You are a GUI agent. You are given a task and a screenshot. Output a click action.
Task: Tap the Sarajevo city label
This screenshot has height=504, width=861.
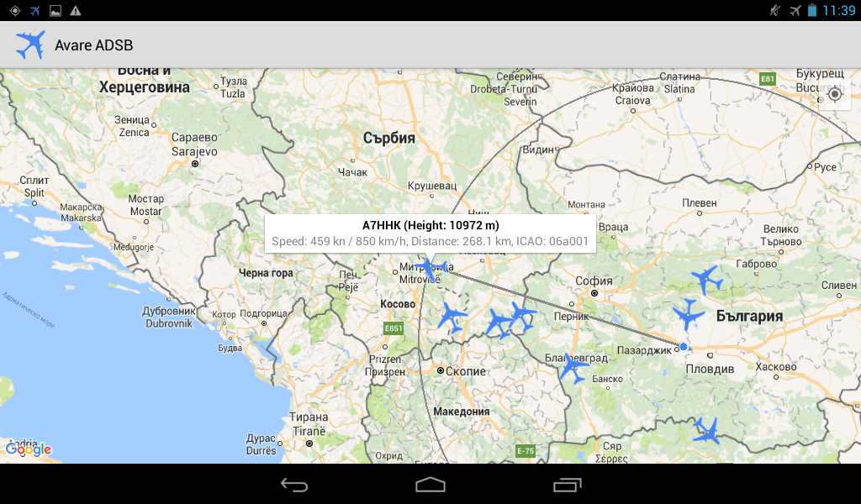(194, 151)
